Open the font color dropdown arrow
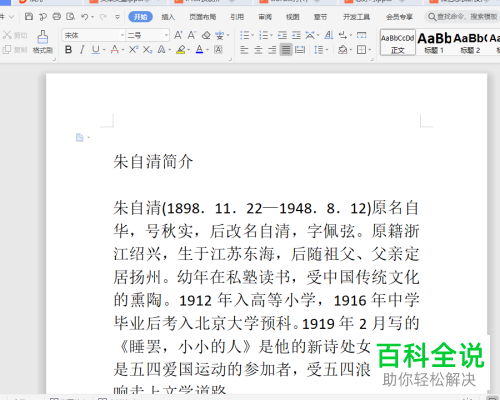Screen dimensions: 500x400 point(207,50)
